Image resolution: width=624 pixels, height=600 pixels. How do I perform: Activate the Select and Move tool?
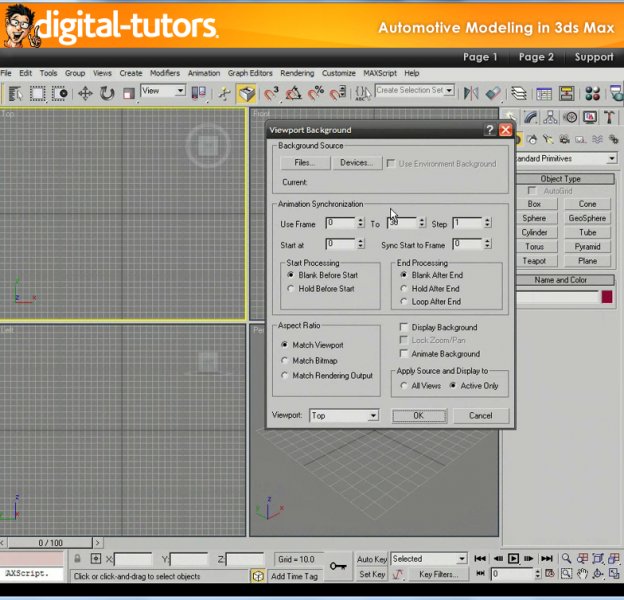point(85,94)
